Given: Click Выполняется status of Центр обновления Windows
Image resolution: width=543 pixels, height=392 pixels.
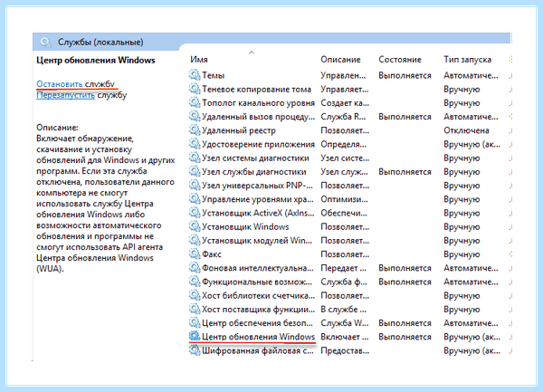Looking at the screenshot, I should click(x=405, y=337).
